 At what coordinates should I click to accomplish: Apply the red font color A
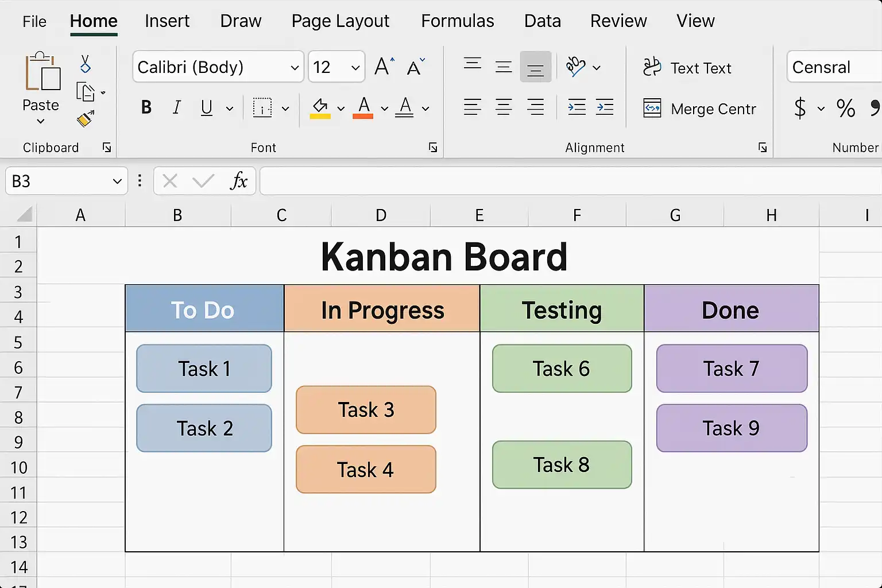pos(363,107)
